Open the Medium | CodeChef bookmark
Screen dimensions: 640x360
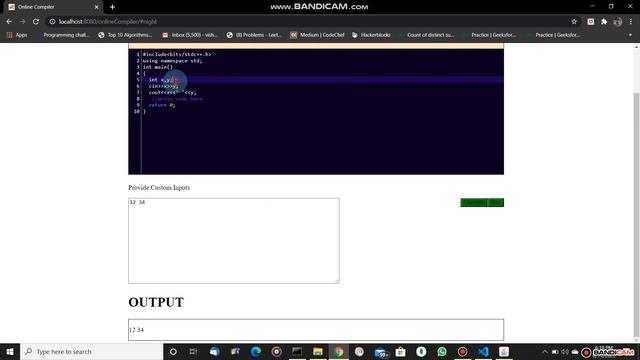pos(318,35)
